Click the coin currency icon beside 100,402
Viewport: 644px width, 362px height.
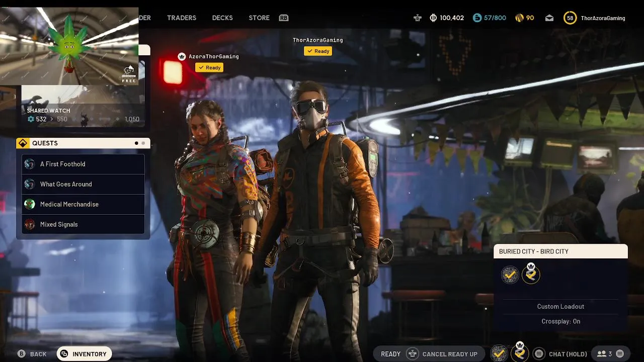(x=433, y=18)
